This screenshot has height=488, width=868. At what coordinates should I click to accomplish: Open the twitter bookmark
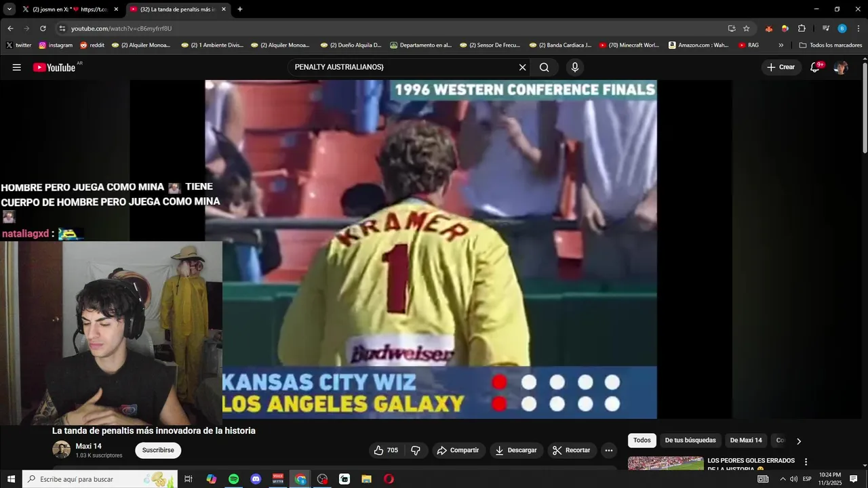tap(18, 45)
